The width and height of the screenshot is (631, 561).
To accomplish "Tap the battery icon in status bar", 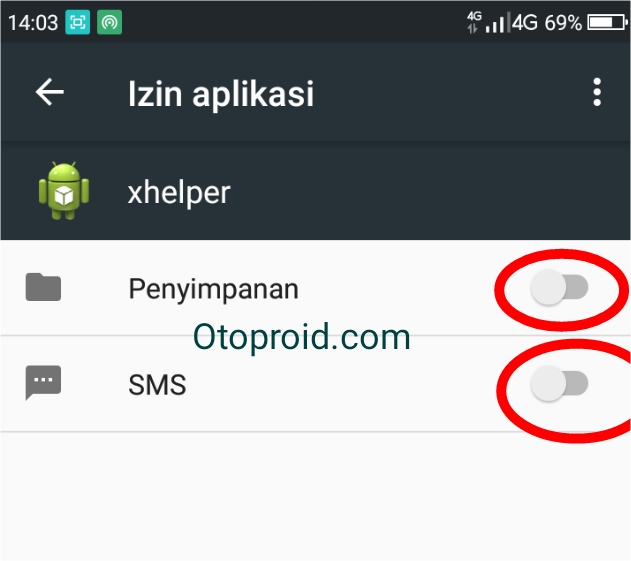I will coord(607,23).
